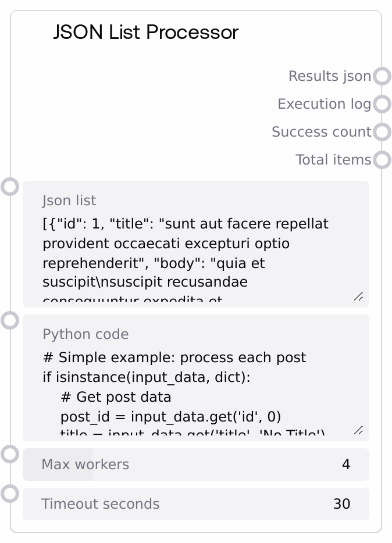Select the Timeout seconds input connector

pos(10,494)
